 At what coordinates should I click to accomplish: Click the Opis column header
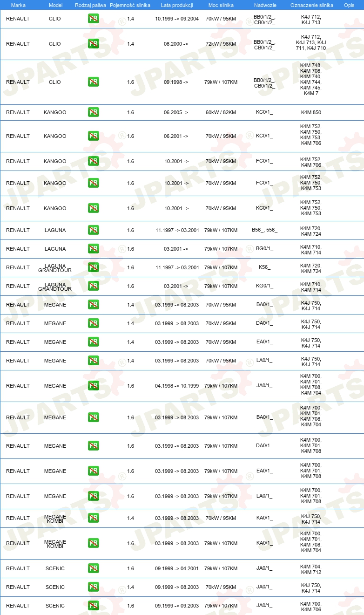(349, 5)
